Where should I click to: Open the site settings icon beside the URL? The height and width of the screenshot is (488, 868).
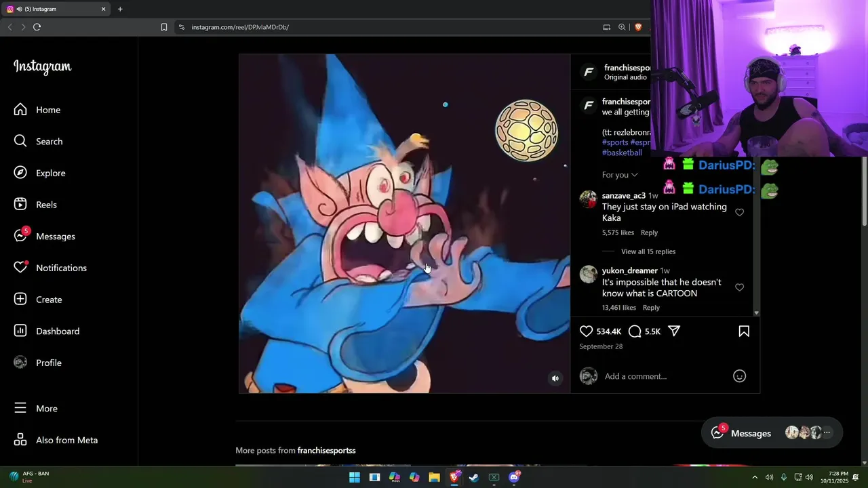pyautogui.click(x=181, y=27)
